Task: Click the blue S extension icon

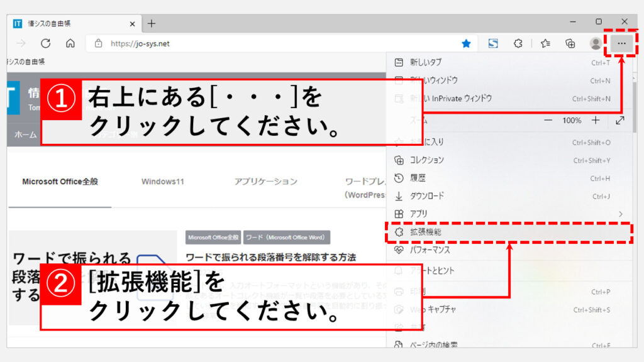Action: pos(493,43)
